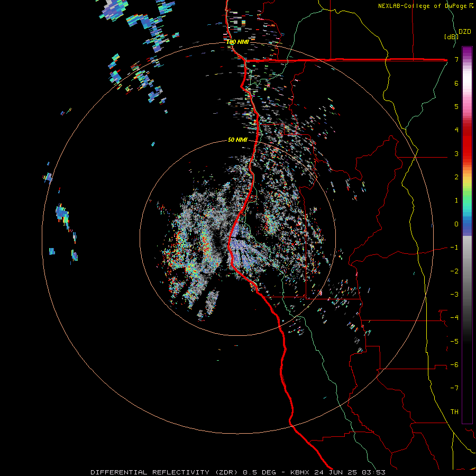Image resolution: width=476 pixels, height=476 pixels.
Task: Click the "24 JUN 25 03:53" timestamp
Action: [x=349, y=472]
